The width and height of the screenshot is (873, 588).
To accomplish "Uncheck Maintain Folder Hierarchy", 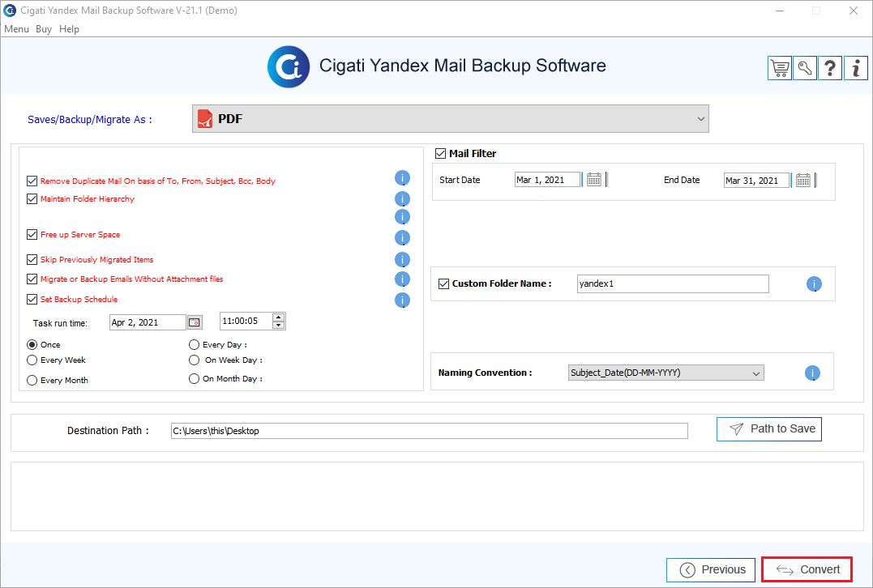I will 32,198.
